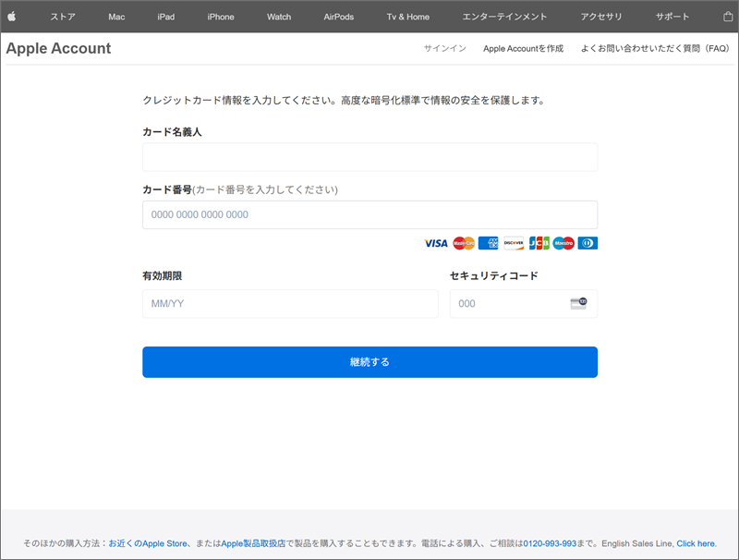This screenshot has width=739, height=560.
Task: Click the Apple logo icon
Action: pyautogui.click(x=12, y=17)
